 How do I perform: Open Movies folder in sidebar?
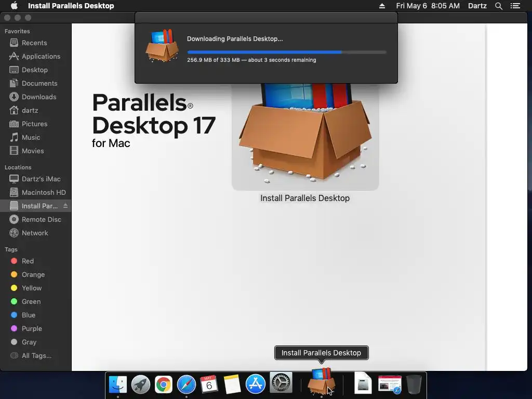tap(36, 151)
